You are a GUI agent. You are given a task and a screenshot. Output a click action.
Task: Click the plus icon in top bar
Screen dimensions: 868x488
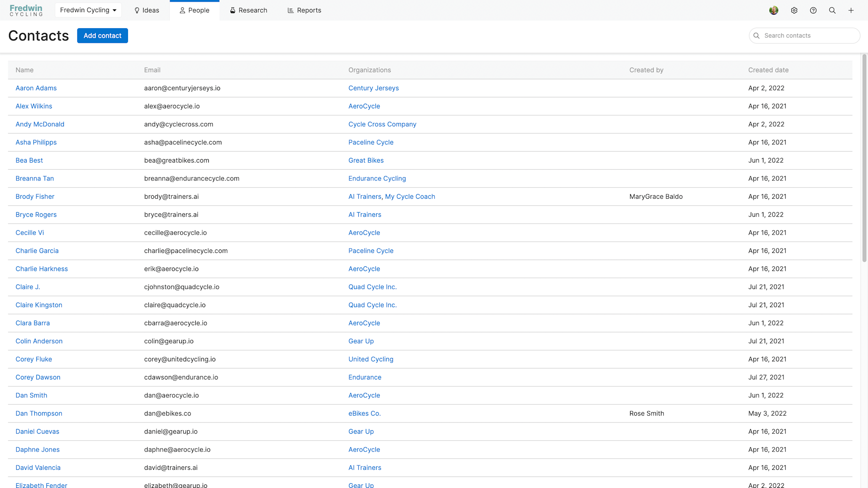[851, 10]
